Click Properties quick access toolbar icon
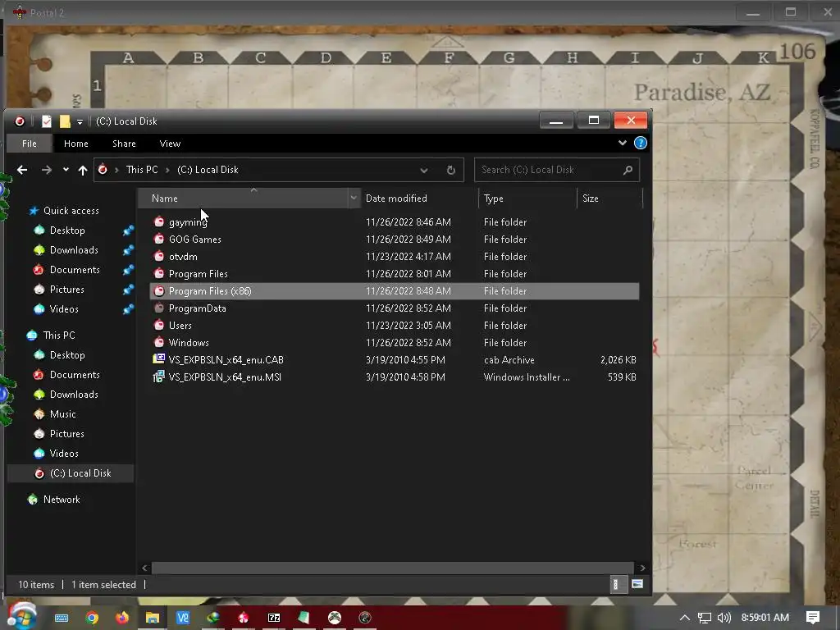 pyautogui.click(x=47, y=121)
